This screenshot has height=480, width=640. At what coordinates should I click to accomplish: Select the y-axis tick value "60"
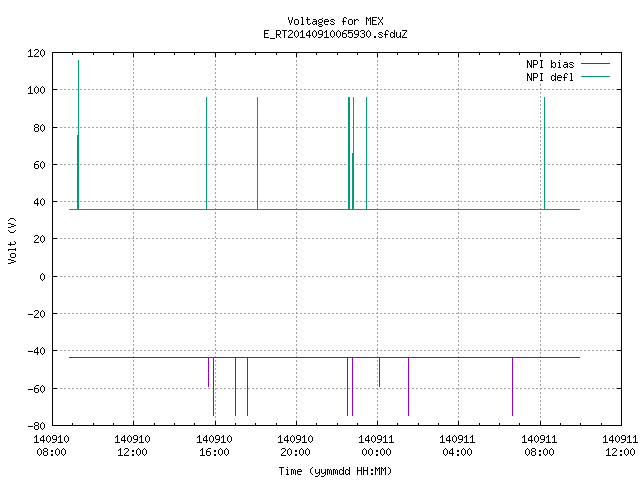39,165
